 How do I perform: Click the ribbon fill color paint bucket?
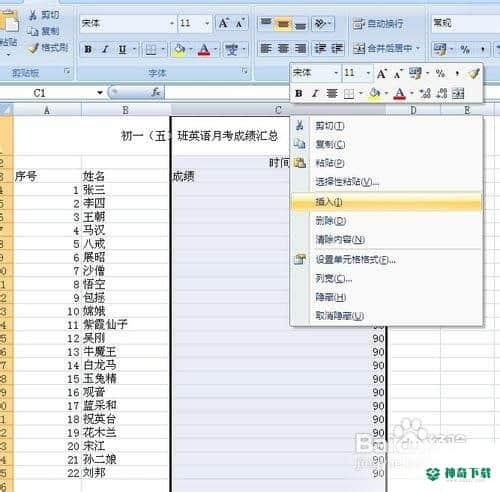tap(179, 49)
